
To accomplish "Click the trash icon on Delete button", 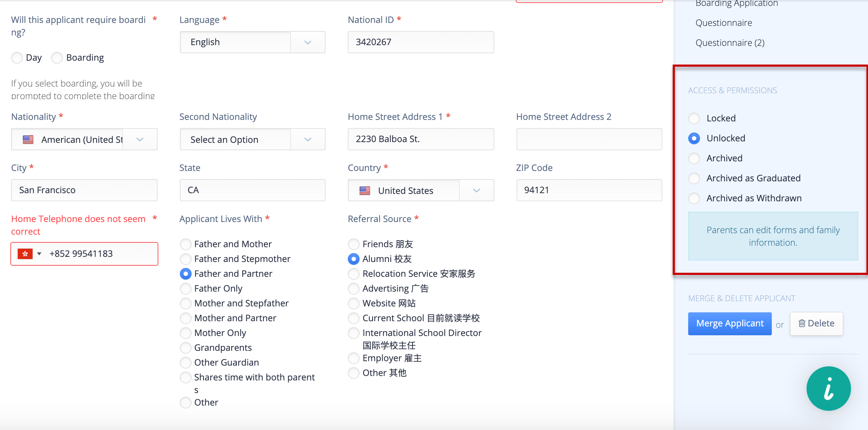I will coord(802,323).
